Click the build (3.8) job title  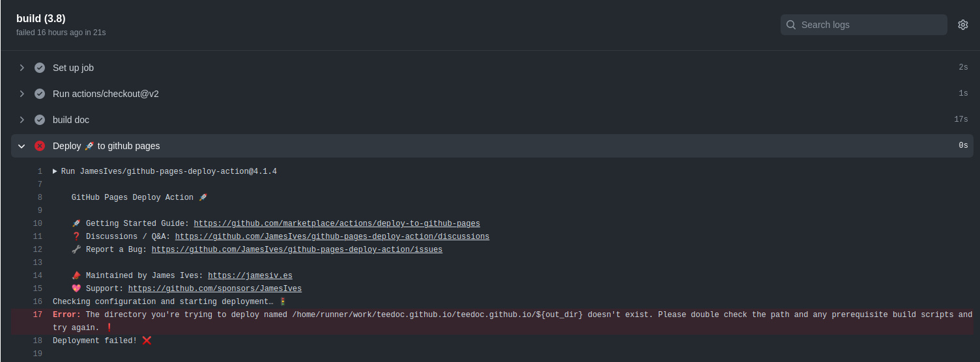pyautogui.click(x=41, y=18)
